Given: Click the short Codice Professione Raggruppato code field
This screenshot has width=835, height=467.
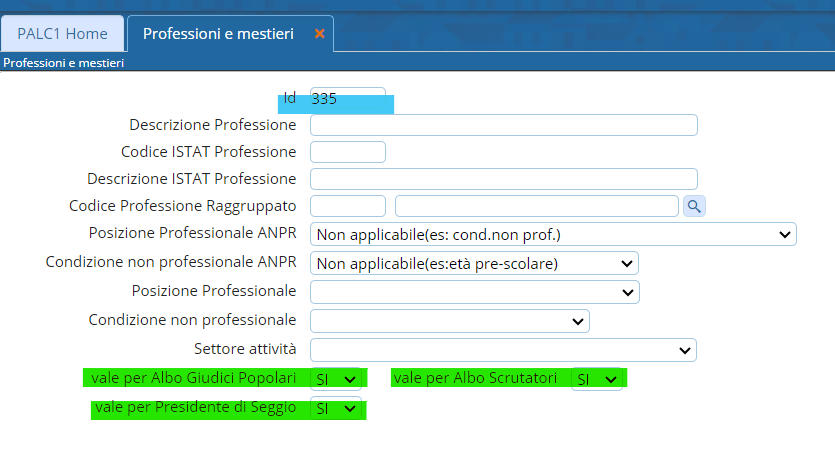Looking at the screenshot, I should tap(347, 206).
